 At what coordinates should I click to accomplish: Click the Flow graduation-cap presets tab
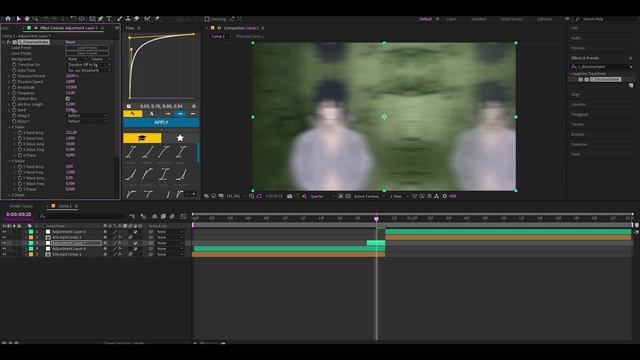142,138
